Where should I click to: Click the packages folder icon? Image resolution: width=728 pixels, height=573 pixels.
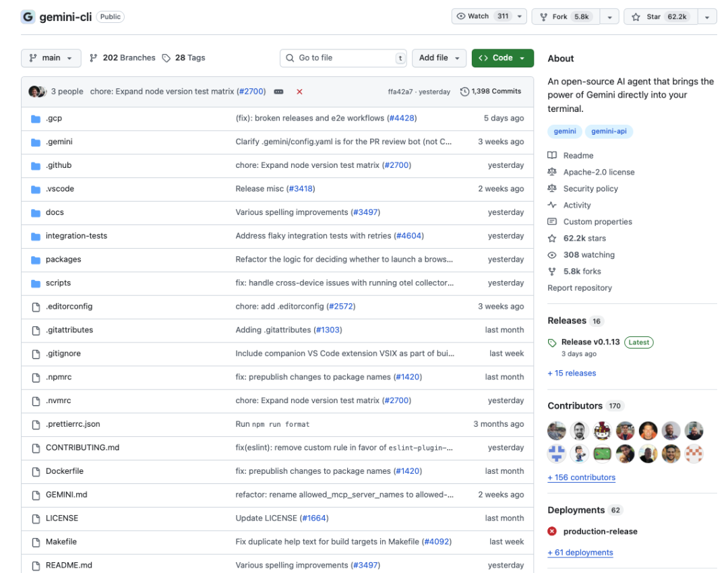36,260
